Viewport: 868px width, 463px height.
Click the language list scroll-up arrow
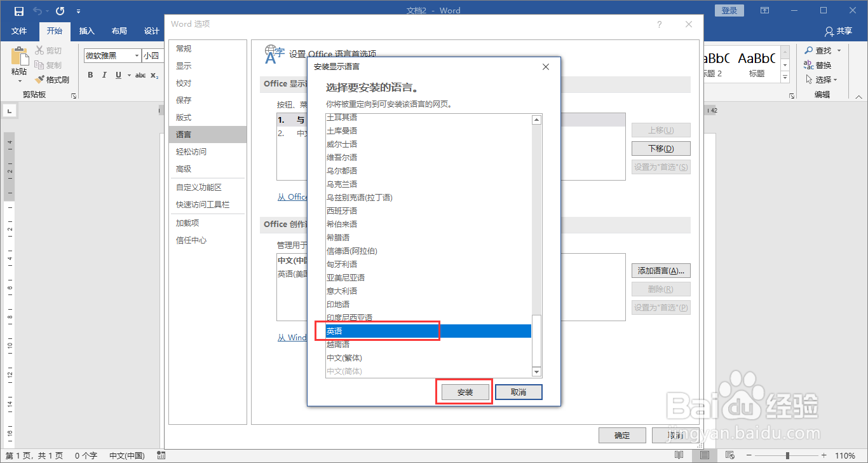pos(537,120)
